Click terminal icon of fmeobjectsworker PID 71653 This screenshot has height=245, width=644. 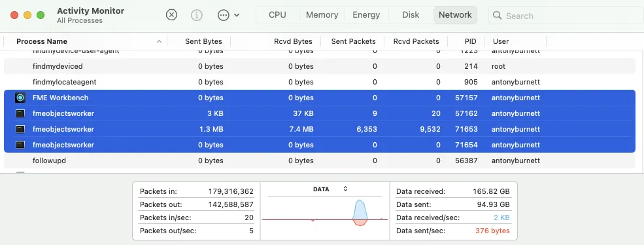20,129
